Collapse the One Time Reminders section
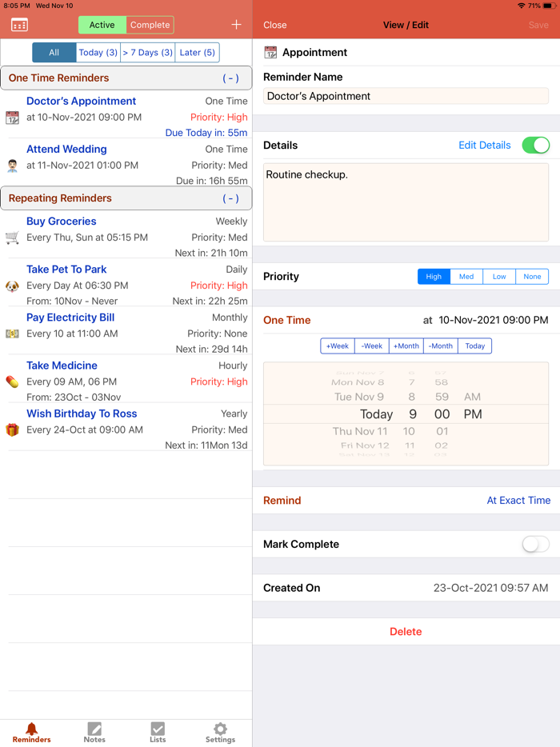 click(x=230, y=78)
